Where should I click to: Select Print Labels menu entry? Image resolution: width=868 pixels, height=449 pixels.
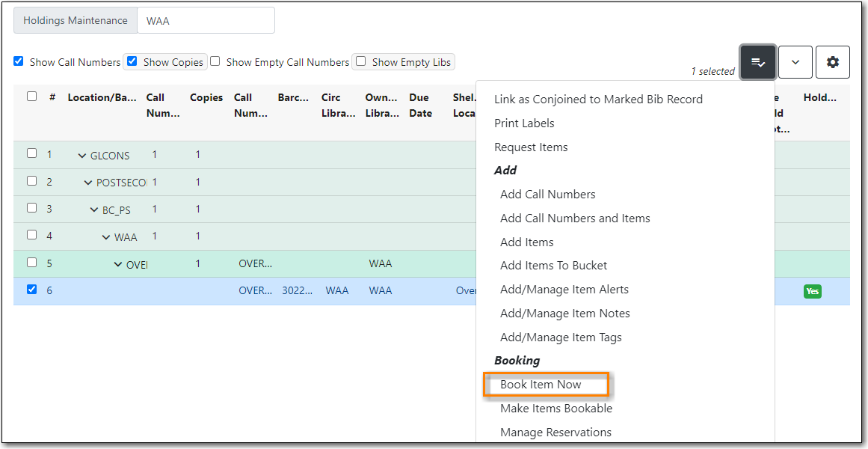tap(524, 123)
